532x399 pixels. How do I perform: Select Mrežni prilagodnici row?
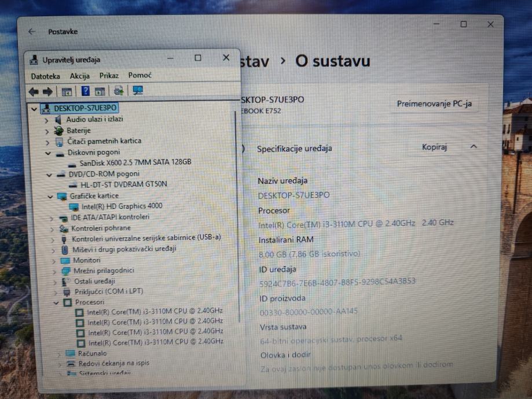(x=104, y=271)
